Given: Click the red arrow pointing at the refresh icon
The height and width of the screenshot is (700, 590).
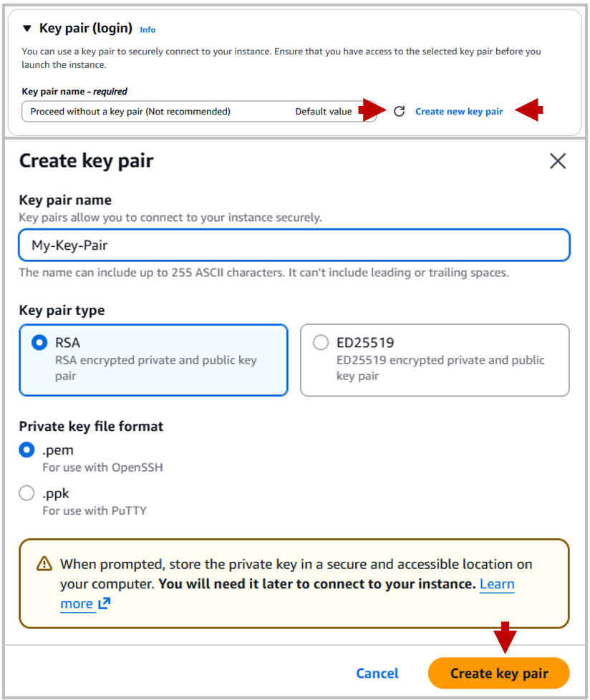Looking at the screenshot, I should tap(370, 110).
